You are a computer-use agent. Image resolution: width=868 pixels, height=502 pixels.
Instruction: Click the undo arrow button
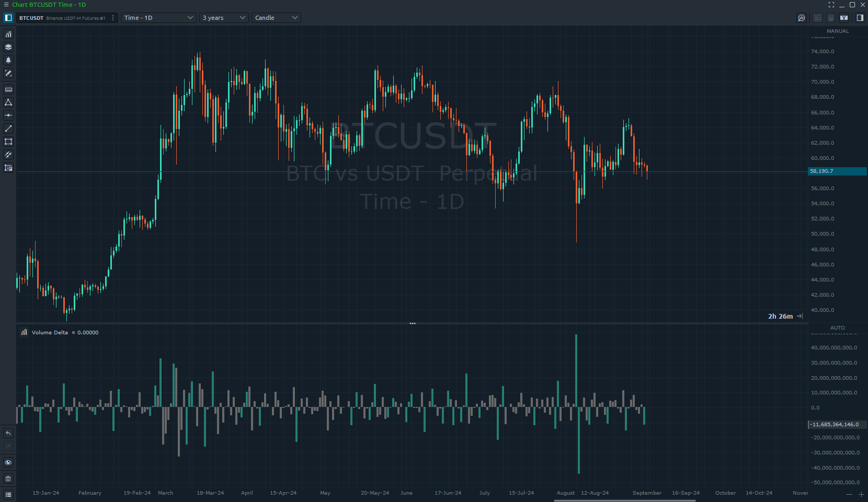point(8,433)
